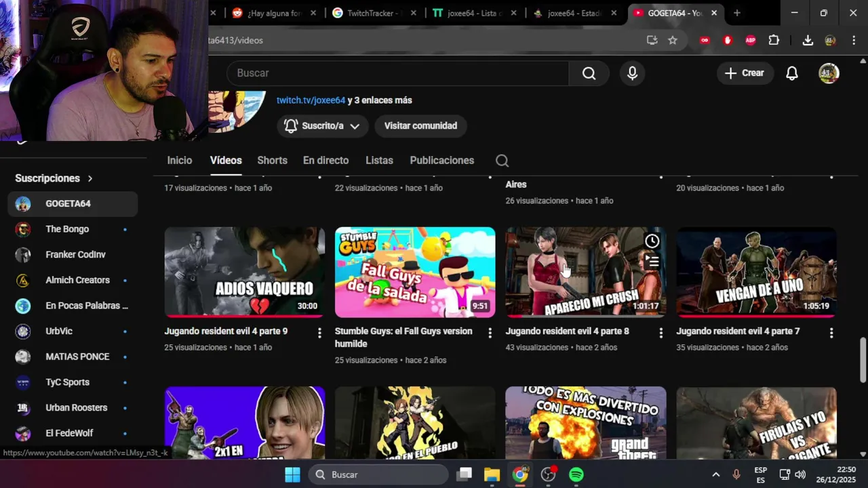Show hidden system tray icons
This screenshot has height=488, width=868.
click(x=715, y=474)
